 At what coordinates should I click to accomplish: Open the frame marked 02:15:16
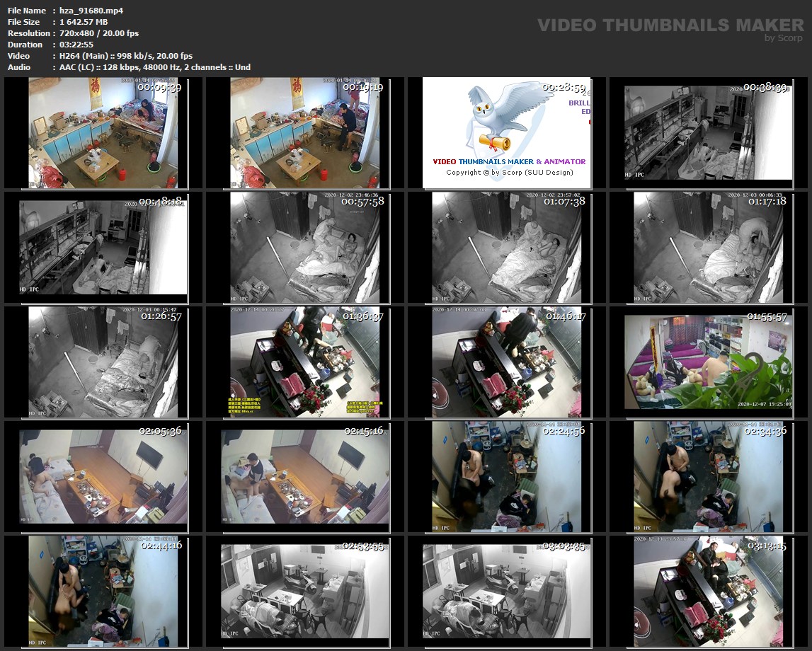click(x=305, y=476)
